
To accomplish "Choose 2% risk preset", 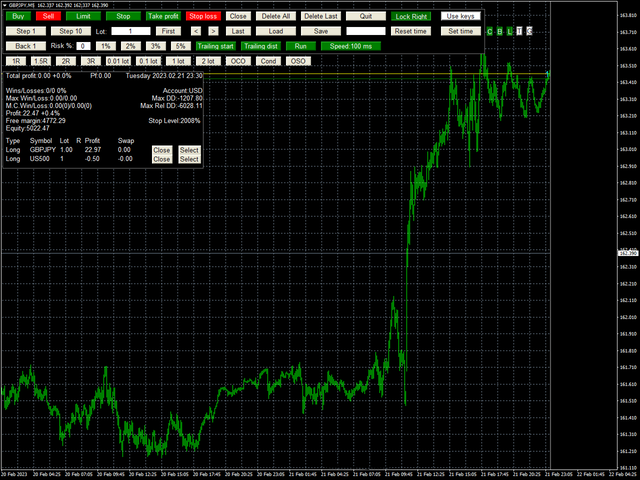I will 130,46.
